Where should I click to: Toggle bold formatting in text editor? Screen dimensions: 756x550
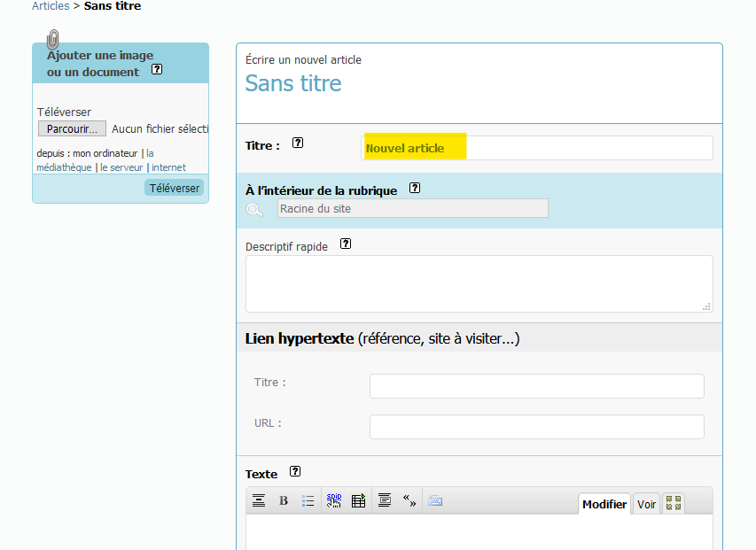click(x=284, y=501)
